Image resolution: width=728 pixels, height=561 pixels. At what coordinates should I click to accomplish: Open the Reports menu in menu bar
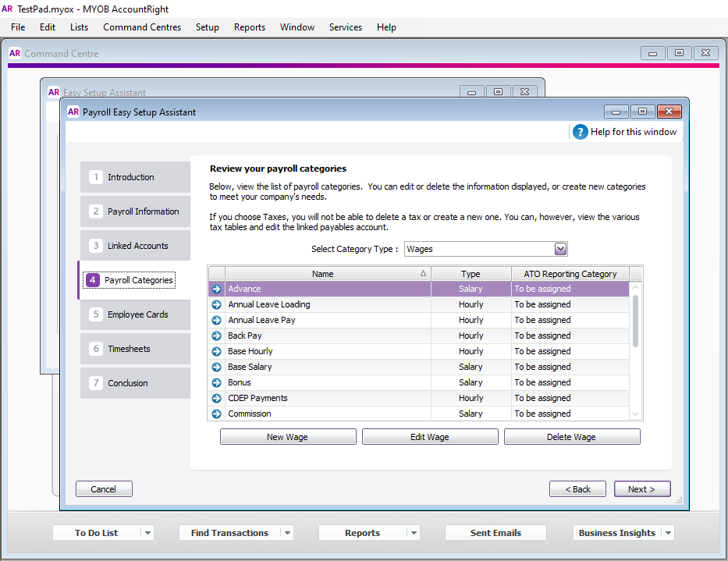(250, 27)
